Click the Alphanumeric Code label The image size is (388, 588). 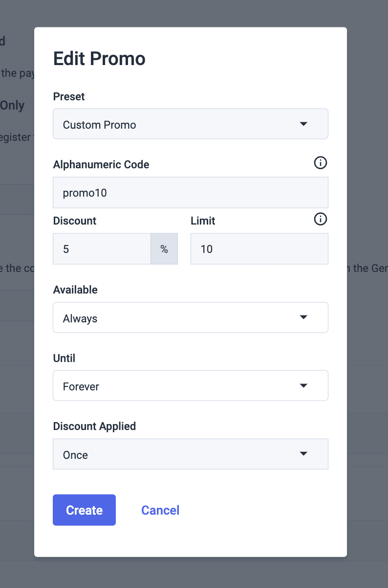pos(101,164)
